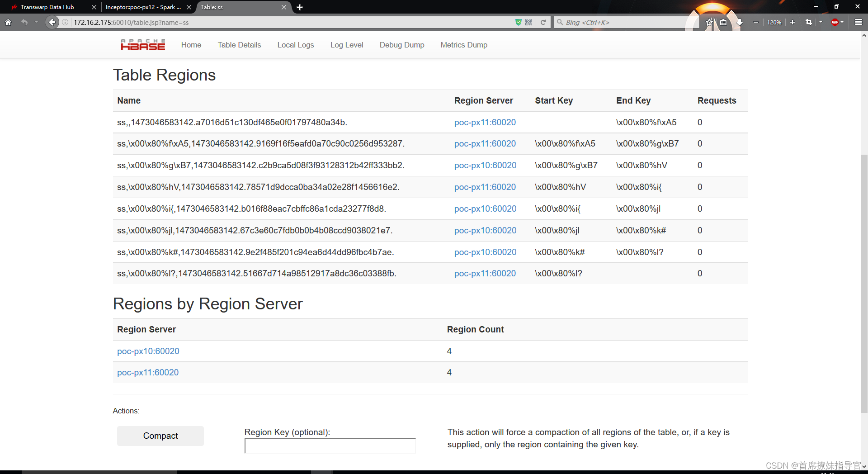868x474 pixels.
Task: Open the downloads arrow icon
Action: pos(740,22)
